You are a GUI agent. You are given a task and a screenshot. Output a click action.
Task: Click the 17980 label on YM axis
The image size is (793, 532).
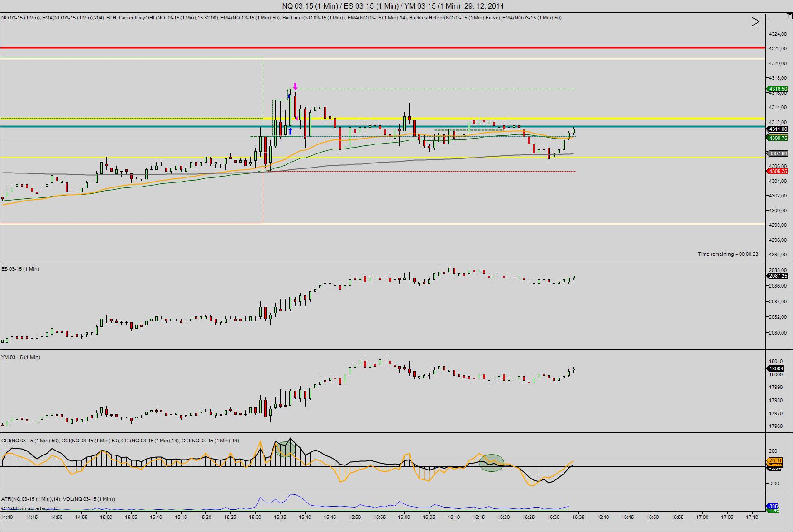tap(776, 400)
